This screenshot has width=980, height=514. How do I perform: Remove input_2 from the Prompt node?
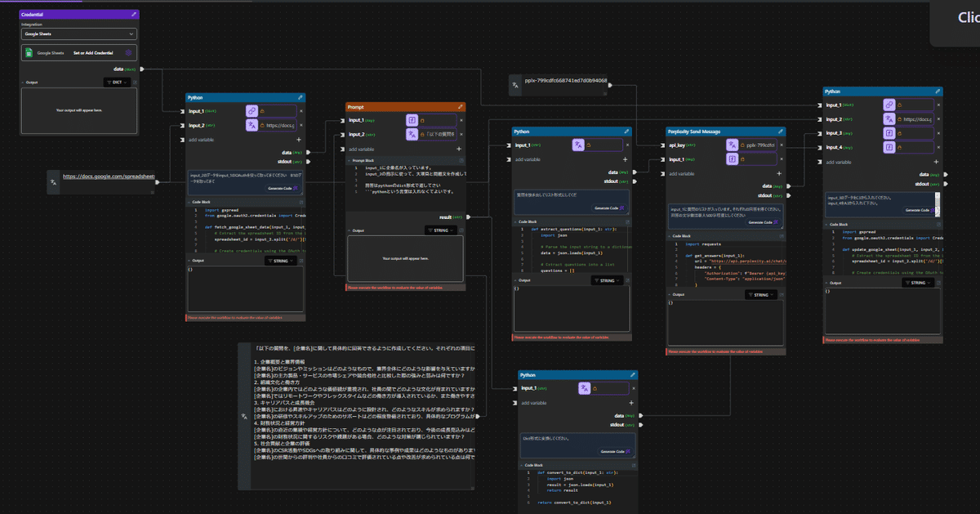(x=460, y=134)
